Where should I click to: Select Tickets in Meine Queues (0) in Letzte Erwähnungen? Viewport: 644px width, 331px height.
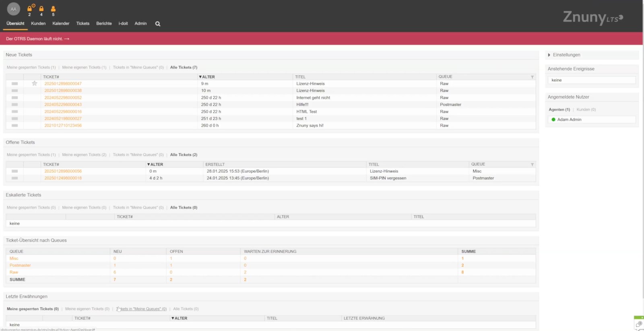141,309
